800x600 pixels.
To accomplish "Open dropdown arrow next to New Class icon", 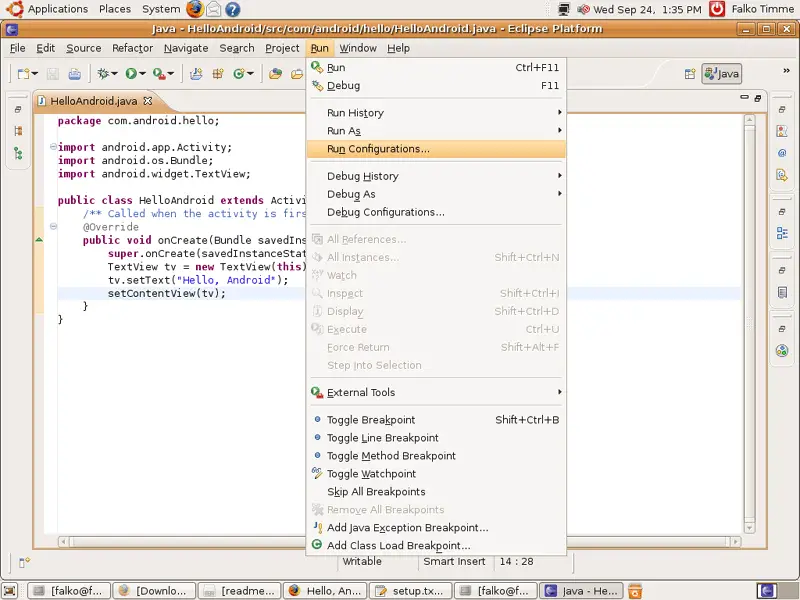I will (250, 74).
